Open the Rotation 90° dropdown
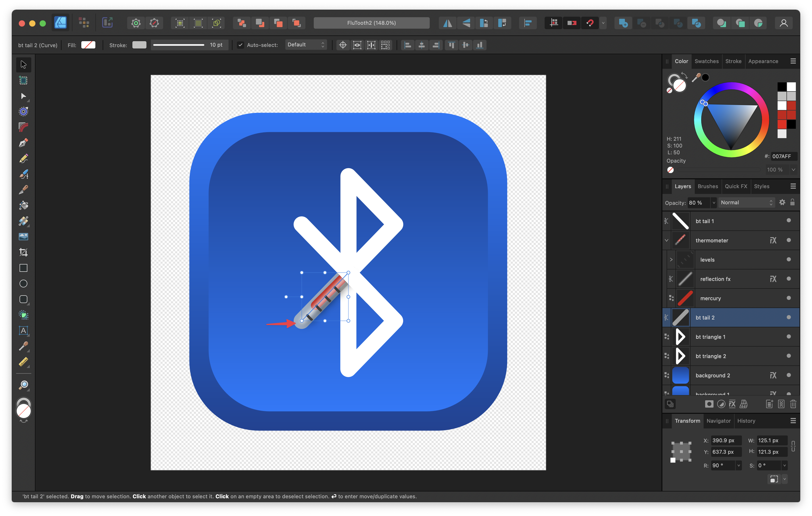812x516 pixels. pos(739,465)
